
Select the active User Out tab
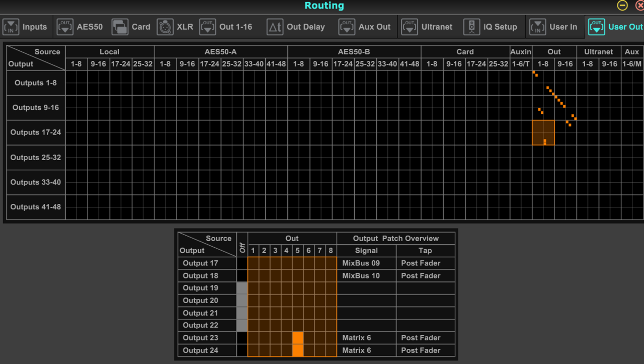[x=615, y=27]
